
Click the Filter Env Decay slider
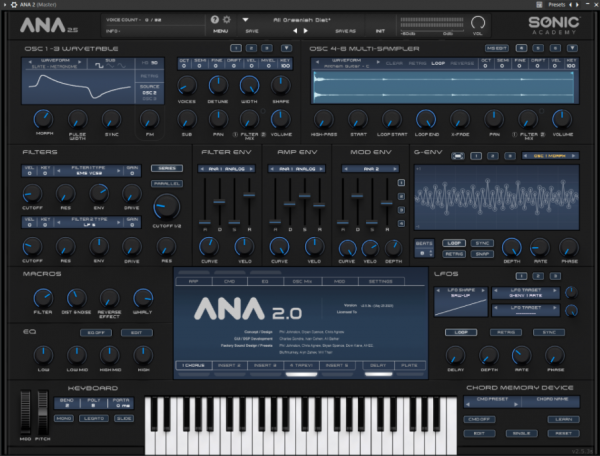219,202
